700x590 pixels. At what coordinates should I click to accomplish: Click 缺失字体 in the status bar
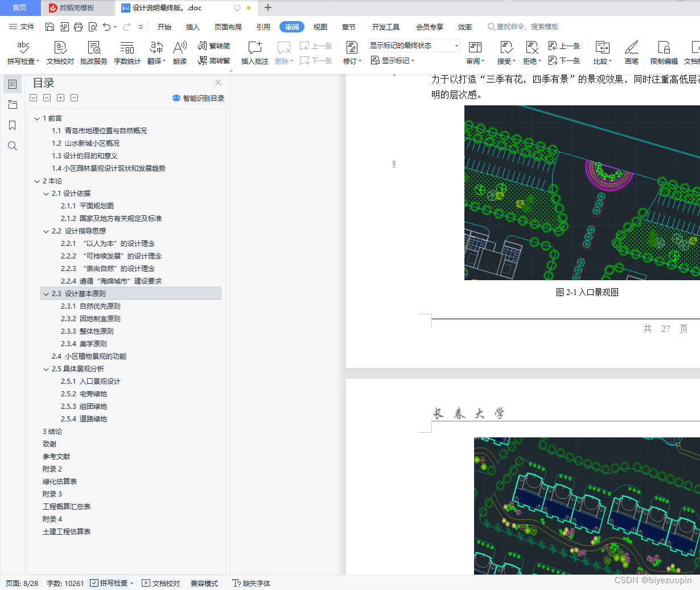252,583
